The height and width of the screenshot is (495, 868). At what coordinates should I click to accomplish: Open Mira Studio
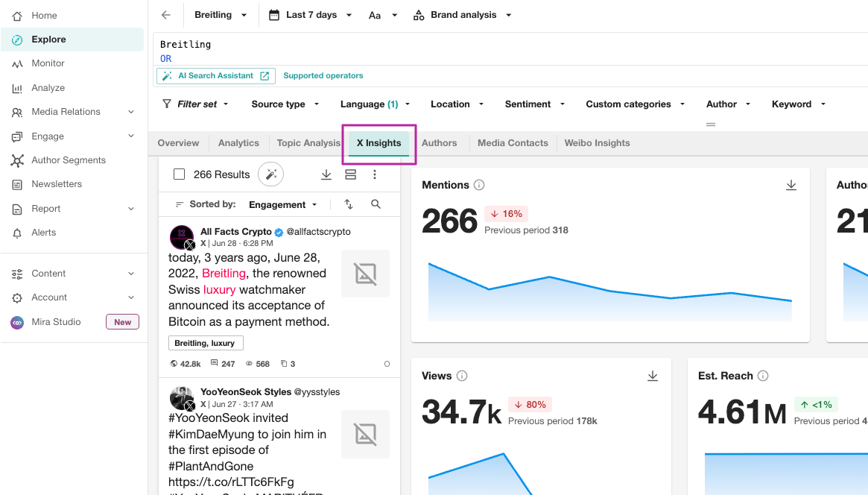56,322
